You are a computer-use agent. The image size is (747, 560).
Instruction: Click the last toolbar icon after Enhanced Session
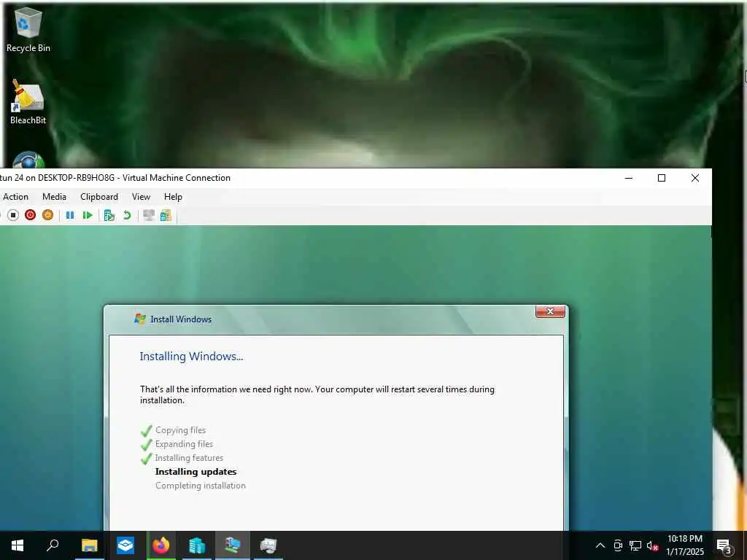tap(166, 215)
